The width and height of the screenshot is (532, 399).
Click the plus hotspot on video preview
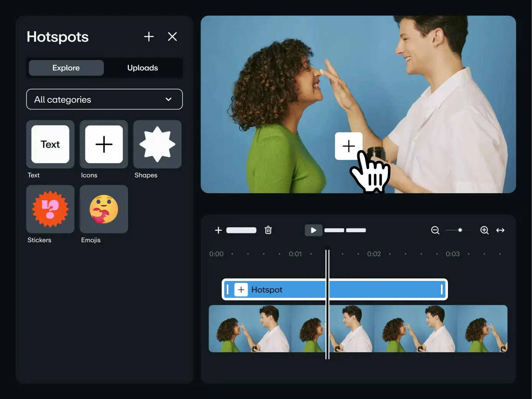pos(349,146)
